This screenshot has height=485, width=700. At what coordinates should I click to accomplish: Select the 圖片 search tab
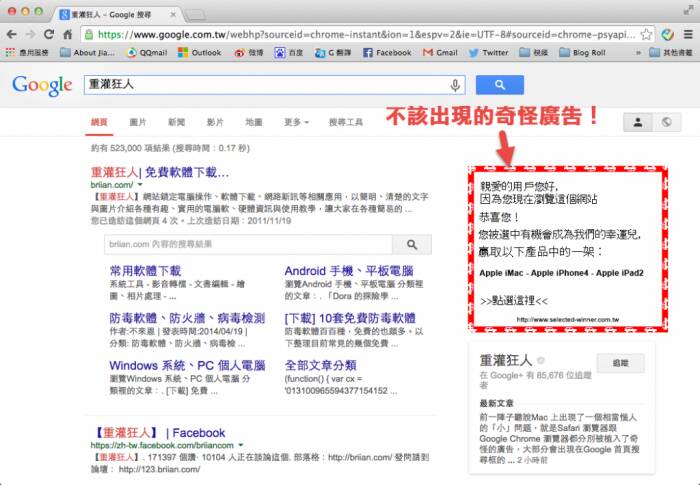[x=138, y=122]
